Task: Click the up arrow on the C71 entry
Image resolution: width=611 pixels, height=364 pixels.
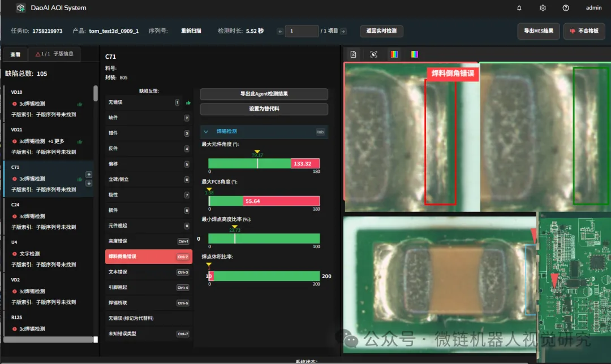Action: click(89, 175)
